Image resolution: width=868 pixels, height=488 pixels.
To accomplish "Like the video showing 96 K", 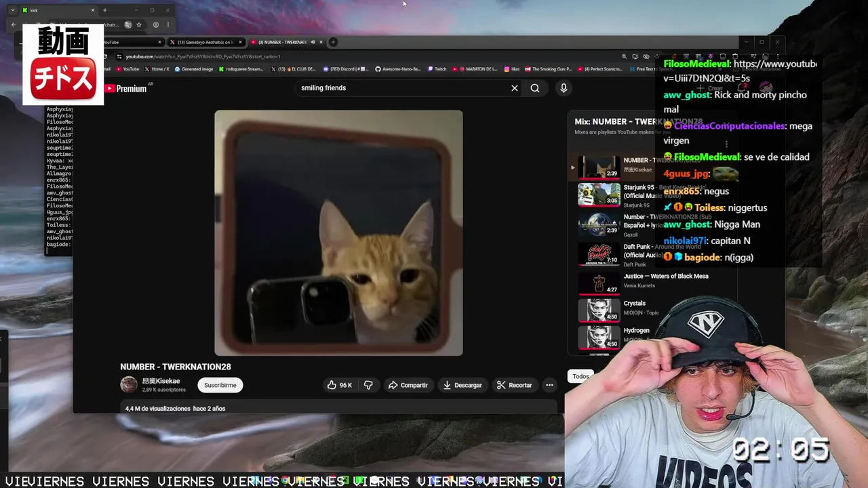I will coord(340,385).
